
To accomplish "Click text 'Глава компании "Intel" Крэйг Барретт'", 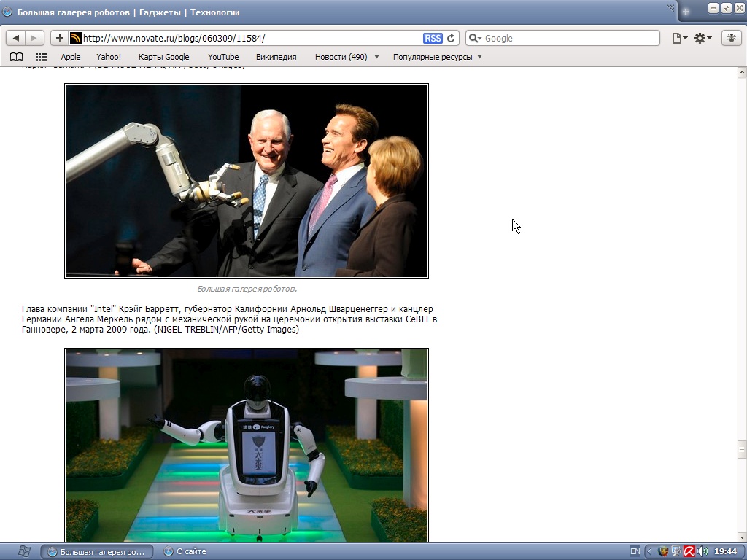I will click(x=101, y=309).
